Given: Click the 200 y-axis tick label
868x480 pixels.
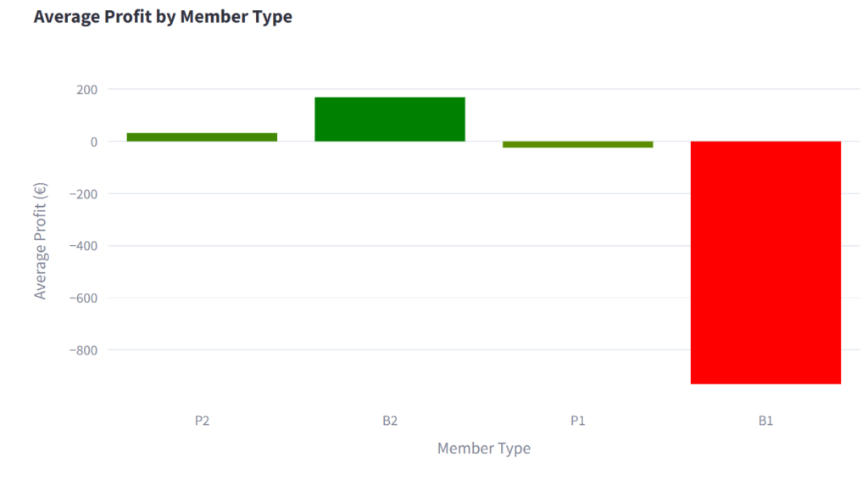Looking at the screenshot, I should point(86,90).
